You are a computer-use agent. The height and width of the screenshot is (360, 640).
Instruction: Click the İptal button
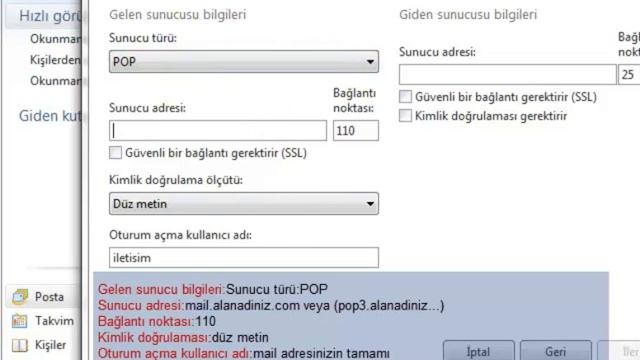pyautogui.click(x=478, y=351)
